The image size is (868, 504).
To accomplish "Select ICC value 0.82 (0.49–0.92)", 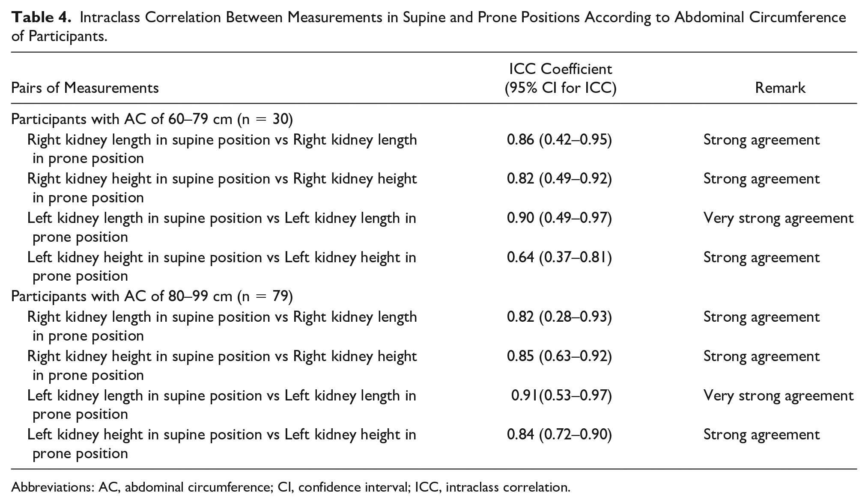I will click(559, 179).
